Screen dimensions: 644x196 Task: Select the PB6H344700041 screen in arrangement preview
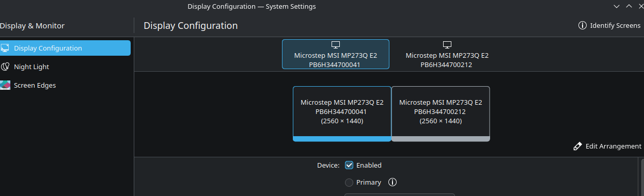coord(342,113)
